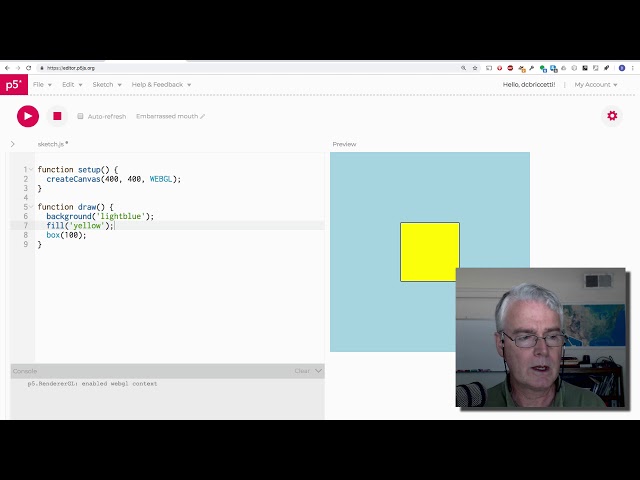This screenshot has width=640, height=480.
Task: Go to the p5* logo home
Action: coord(14,84)
